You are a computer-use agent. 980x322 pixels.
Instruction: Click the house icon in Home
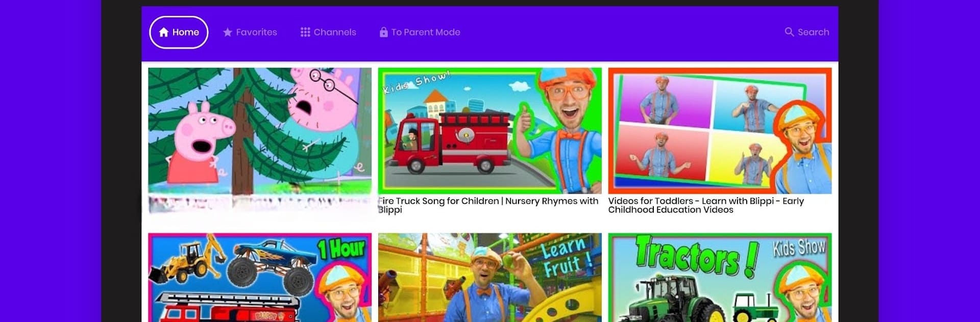click(164, 32)
